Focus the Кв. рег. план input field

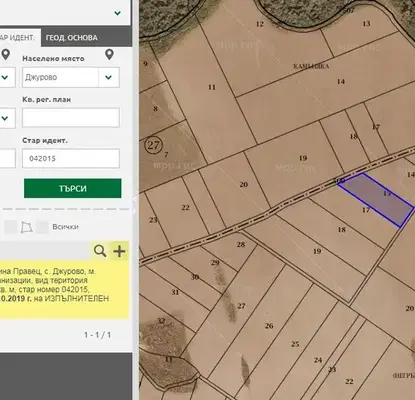71,117
